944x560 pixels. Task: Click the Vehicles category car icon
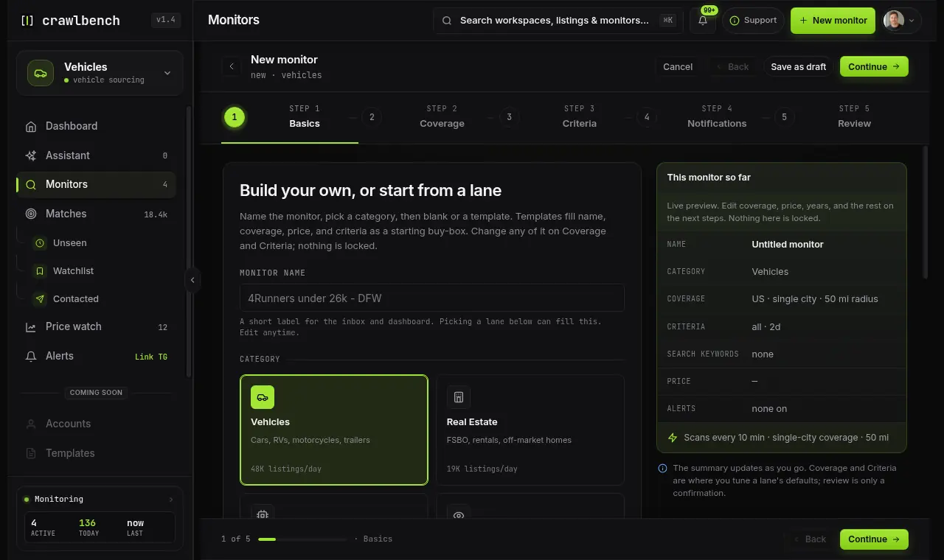coord(263,397)
